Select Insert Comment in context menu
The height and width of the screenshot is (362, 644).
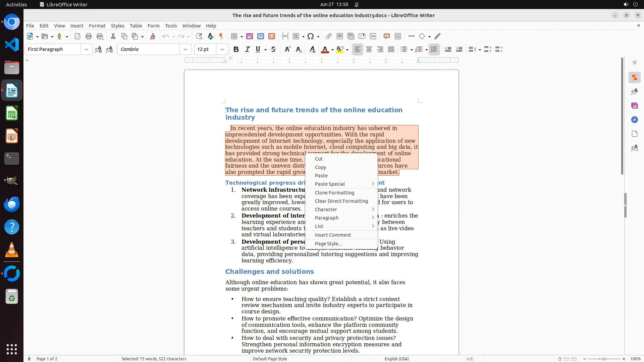[x=333, y=235]
